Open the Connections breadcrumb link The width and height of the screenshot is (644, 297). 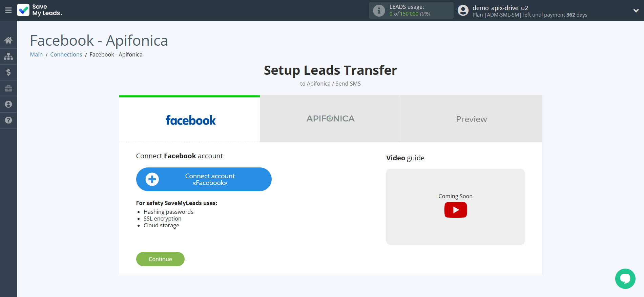tap(66, 54)
